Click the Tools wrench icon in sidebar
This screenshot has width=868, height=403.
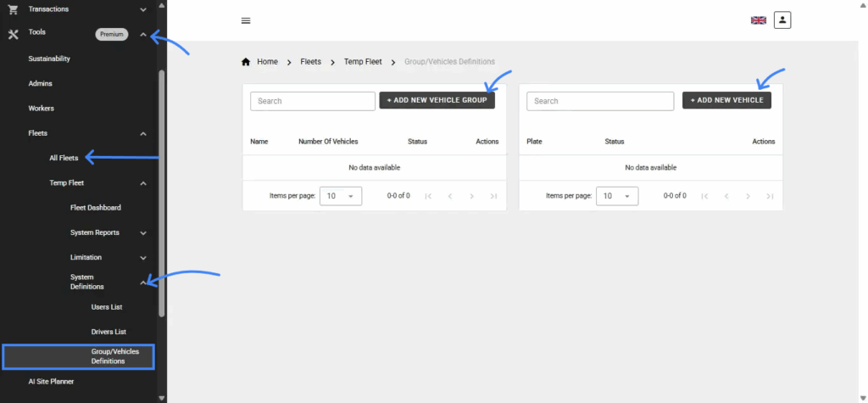coord(13,35)
